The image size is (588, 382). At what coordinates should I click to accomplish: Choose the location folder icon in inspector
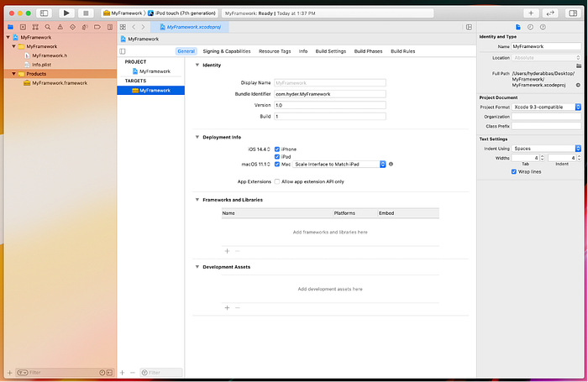pyautogui.click(x=579, y=65)
